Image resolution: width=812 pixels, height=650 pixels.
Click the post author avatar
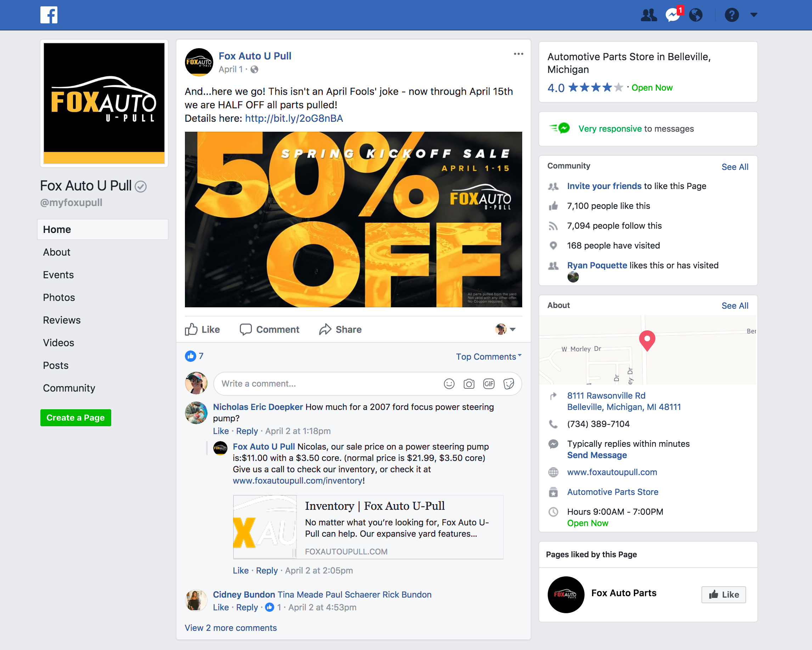[199, 62]
